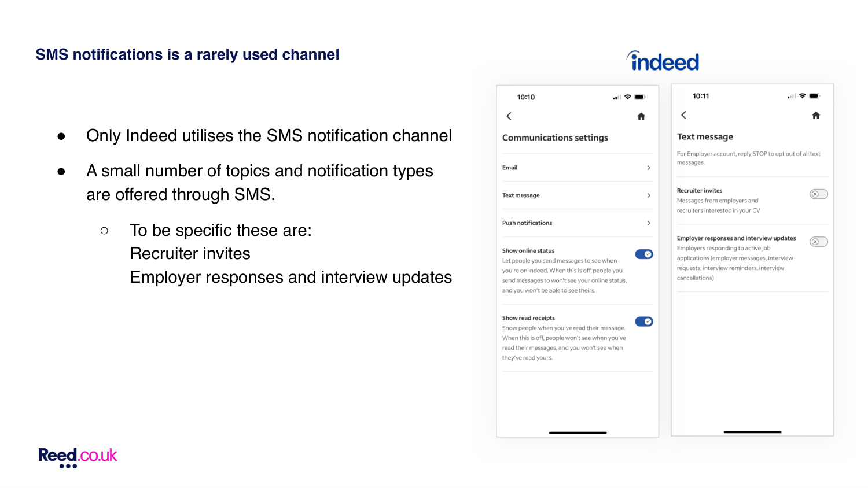Toggle off Show online status

pyautogui.click(x=644, y=254)
